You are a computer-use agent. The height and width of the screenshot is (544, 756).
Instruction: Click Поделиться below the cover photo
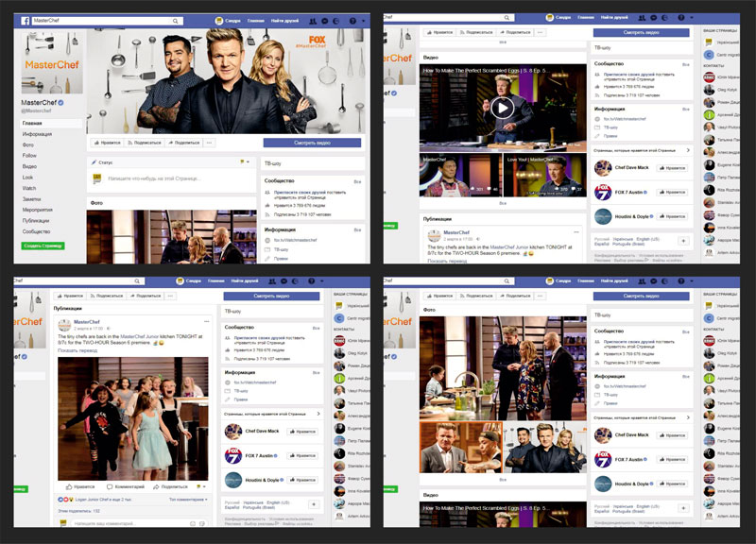pyautogui.click(x=183, y=143)
